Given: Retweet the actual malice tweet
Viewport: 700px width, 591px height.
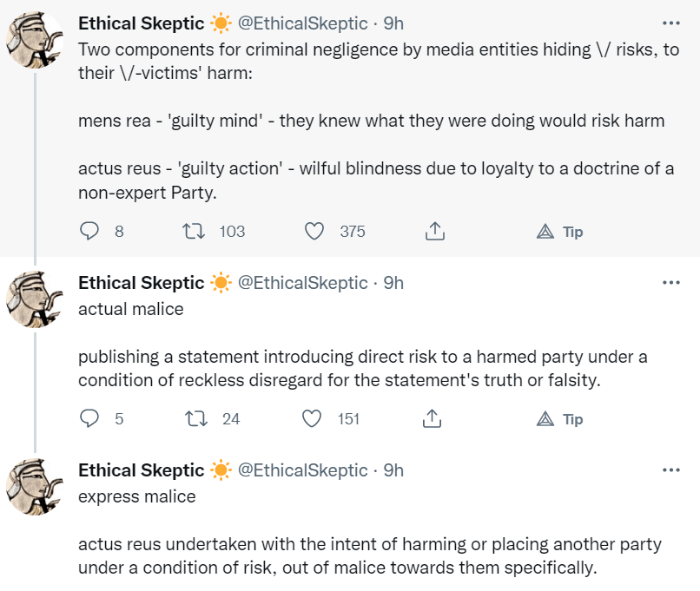Looking at the screenshot, I should [x=196, y=419].
